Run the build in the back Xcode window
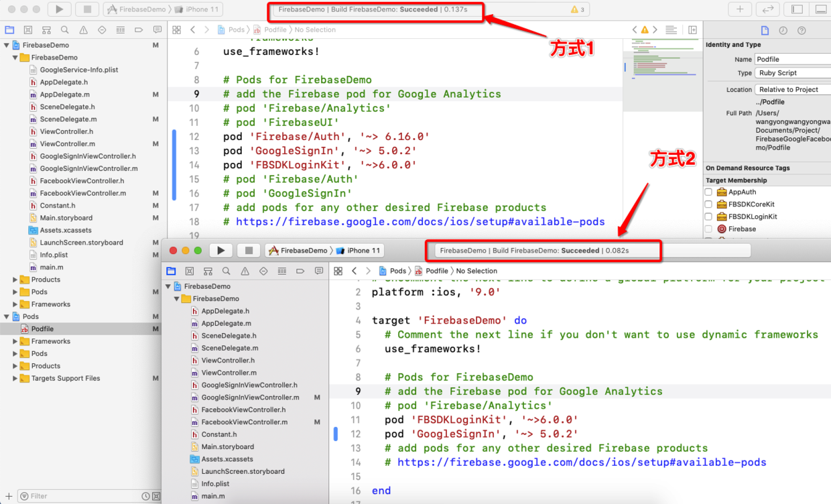 coord(60,9)
